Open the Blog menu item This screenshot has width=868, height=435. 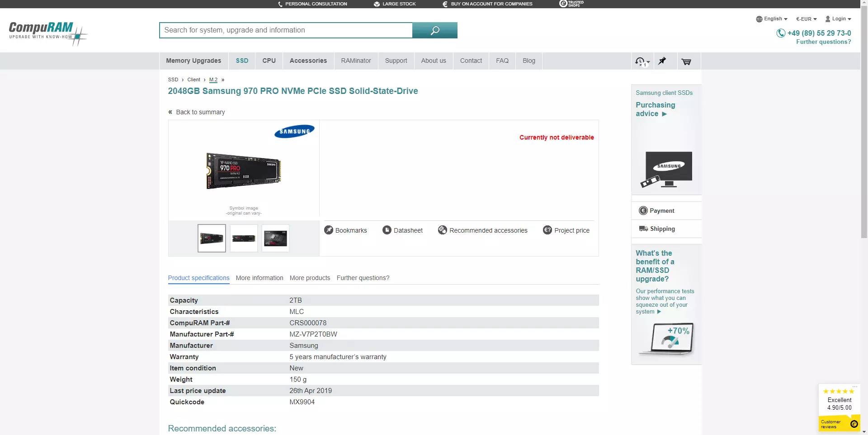[529, 61]
